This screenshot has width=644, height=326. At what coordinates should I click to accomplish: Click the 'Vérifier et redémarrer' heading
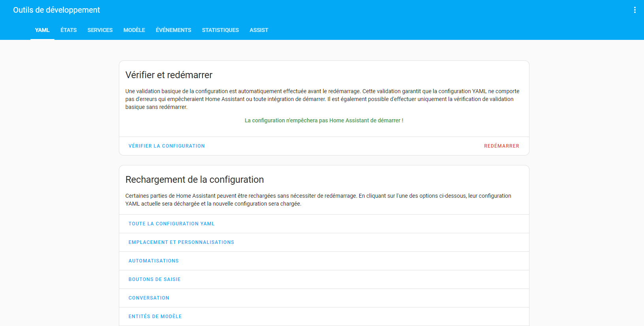(x=169, y=75)
